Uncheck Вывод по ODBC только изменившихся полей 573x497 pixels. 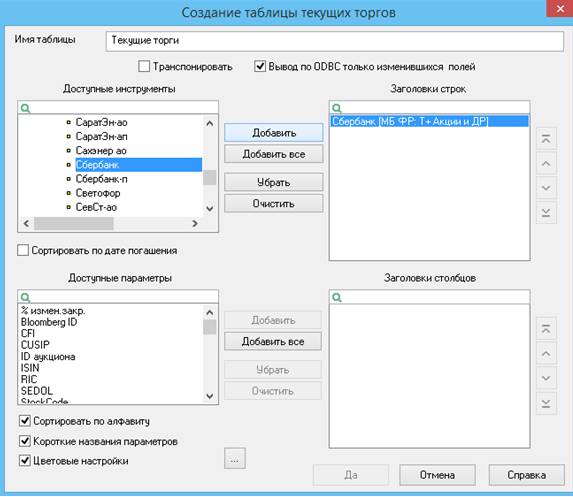[x=260, y=67]
